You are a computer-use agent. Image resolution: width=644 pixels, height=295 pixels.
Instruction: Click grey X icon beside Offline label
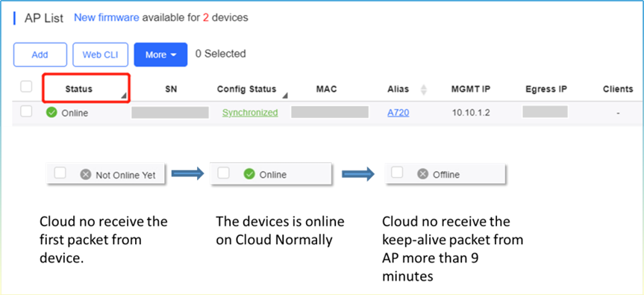pyautogui.click(x=422, y=174)
